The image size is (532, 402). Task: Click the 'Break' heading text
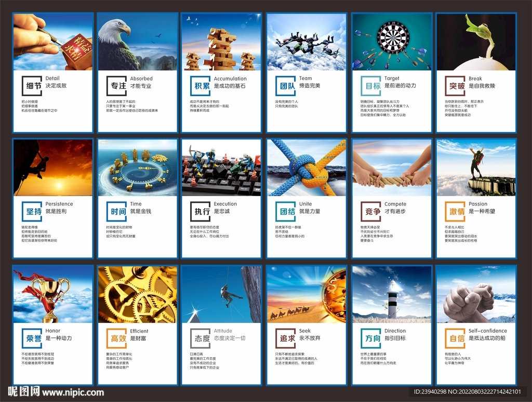(x=475, y=79)
